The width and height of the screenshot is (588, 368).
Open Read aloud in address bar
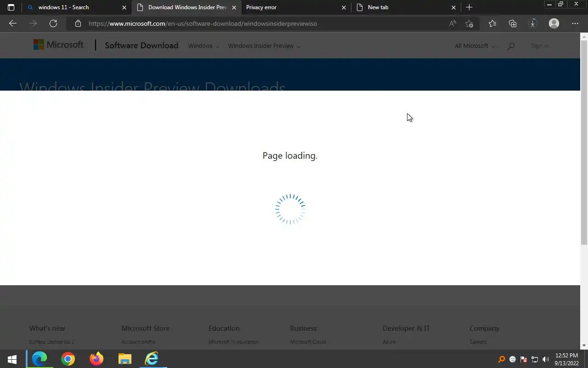[x=452, y=23]
